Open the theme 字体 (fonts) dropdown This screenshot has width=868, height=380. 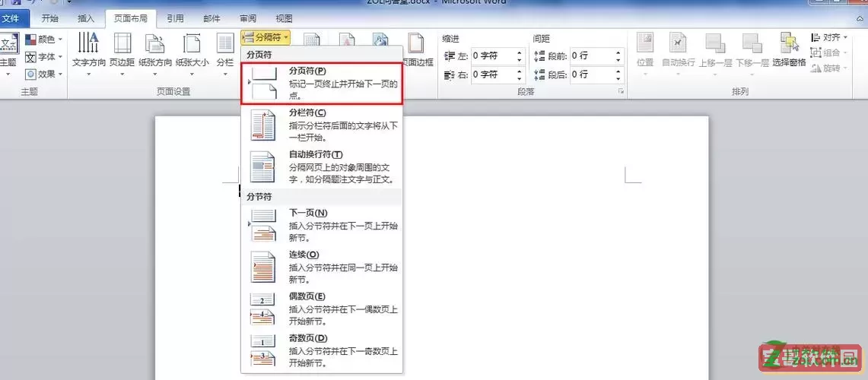point(43,56)
